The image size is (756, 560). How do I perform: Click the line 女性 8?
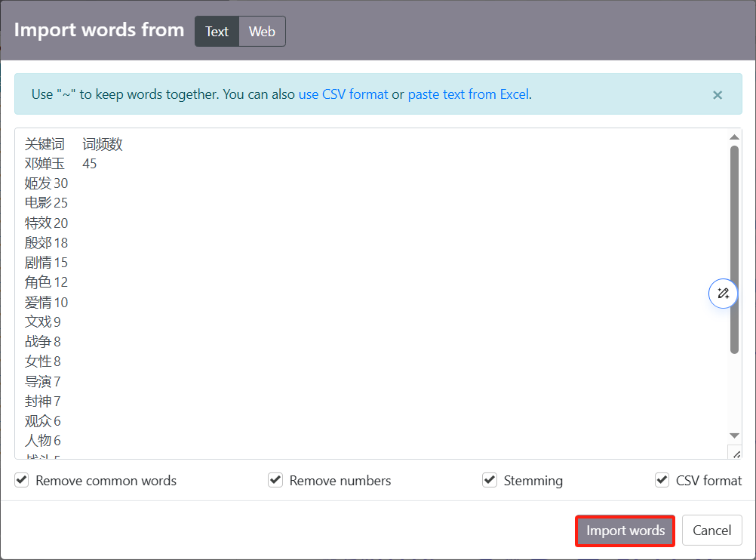point(43,362)
